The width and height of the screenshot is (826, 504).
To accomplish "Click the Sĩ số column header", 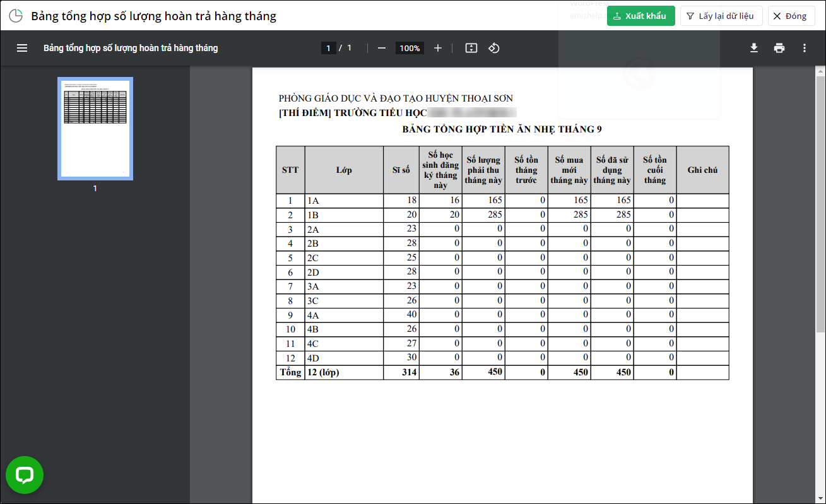I will click(401, 170).
